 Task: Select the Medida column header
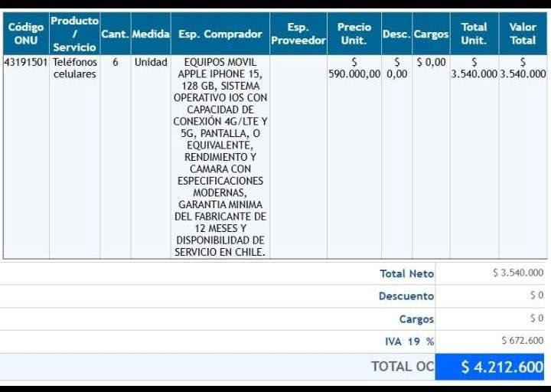point(150,34)
